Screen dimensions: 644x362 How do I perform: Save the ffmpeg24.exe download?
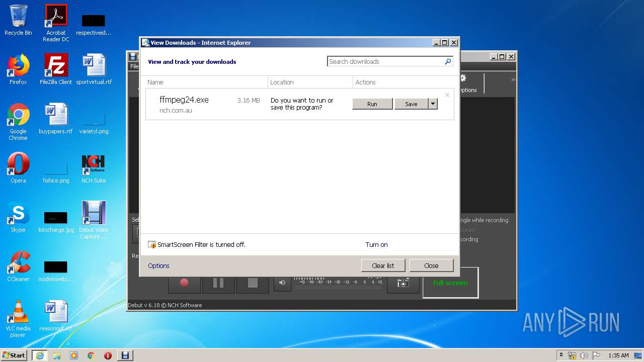(411, 104)
